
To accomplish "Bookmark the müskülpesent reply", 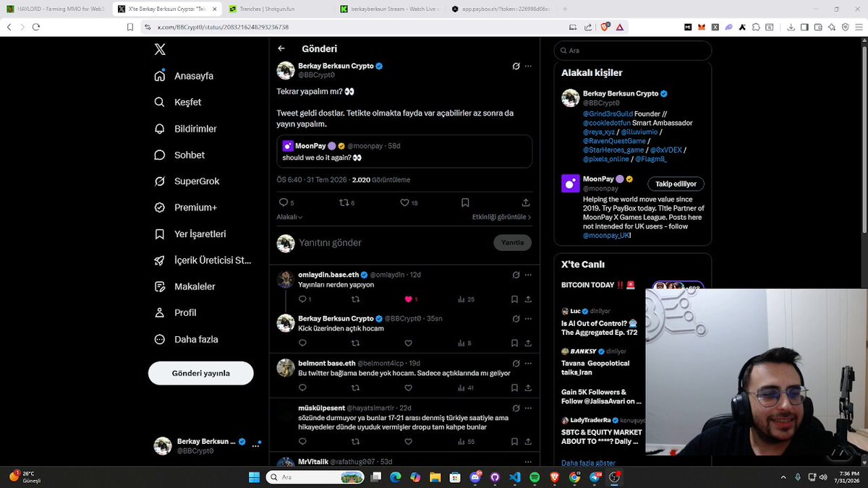I will click(514, 442).
